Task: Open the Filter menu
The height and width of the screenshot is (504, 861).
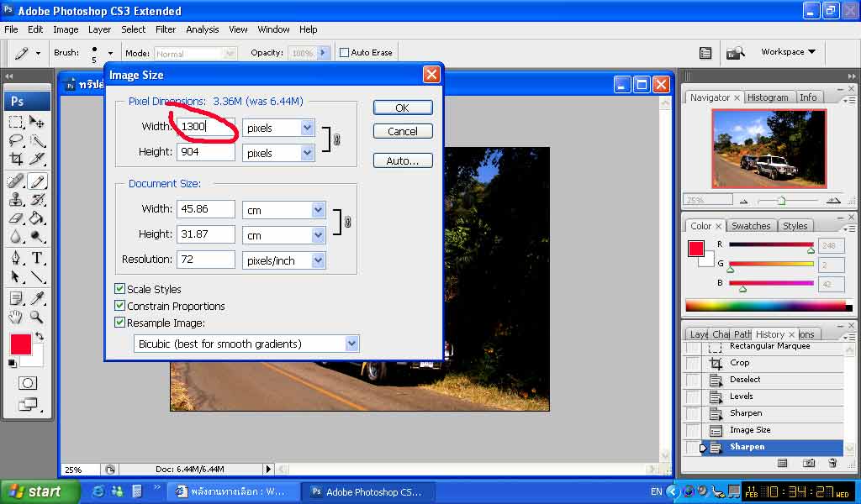Action: point(166,29)
